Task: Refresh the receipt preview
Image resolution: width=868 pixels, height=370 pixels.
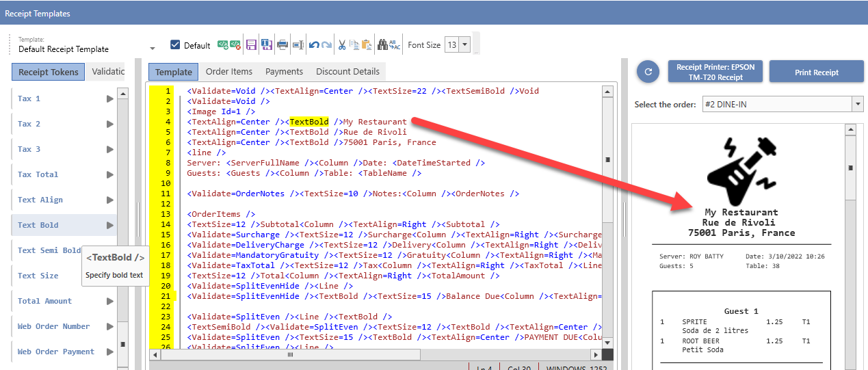Action: [x=648, y=71]
